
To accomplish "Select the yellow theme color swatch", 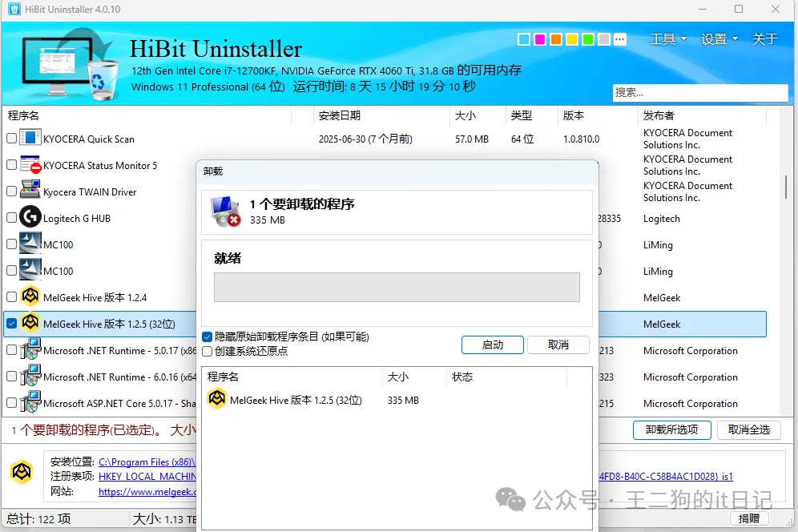I will (572, 39).
